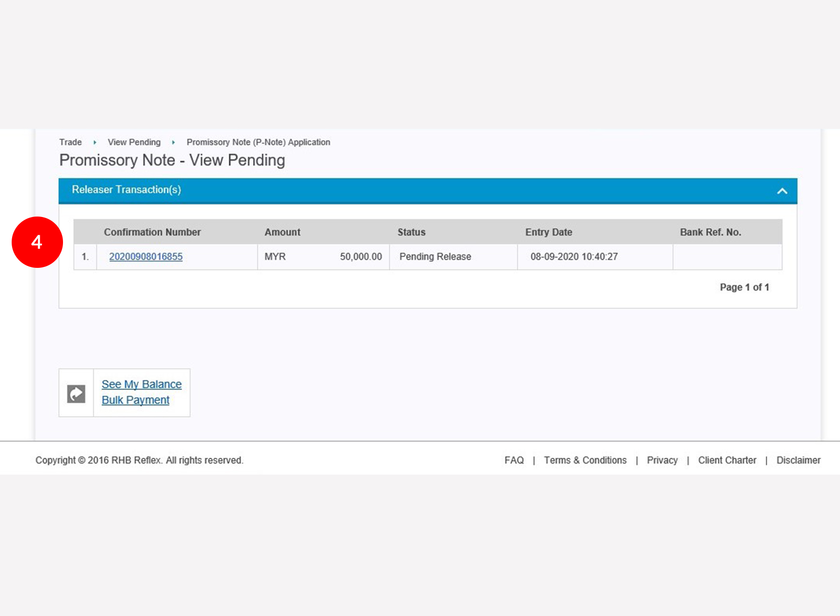Click the Status column header
This screenshot has width=840, height=616.
pyautogui.click(x=411, y=232)
